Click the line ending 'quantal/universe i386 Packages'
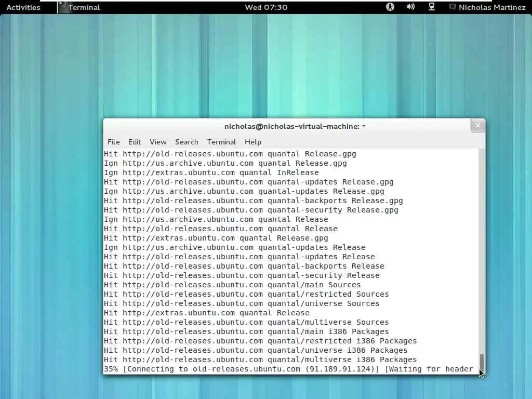The width and height of the screenshot is (532, 399). [x=256, y=351]
